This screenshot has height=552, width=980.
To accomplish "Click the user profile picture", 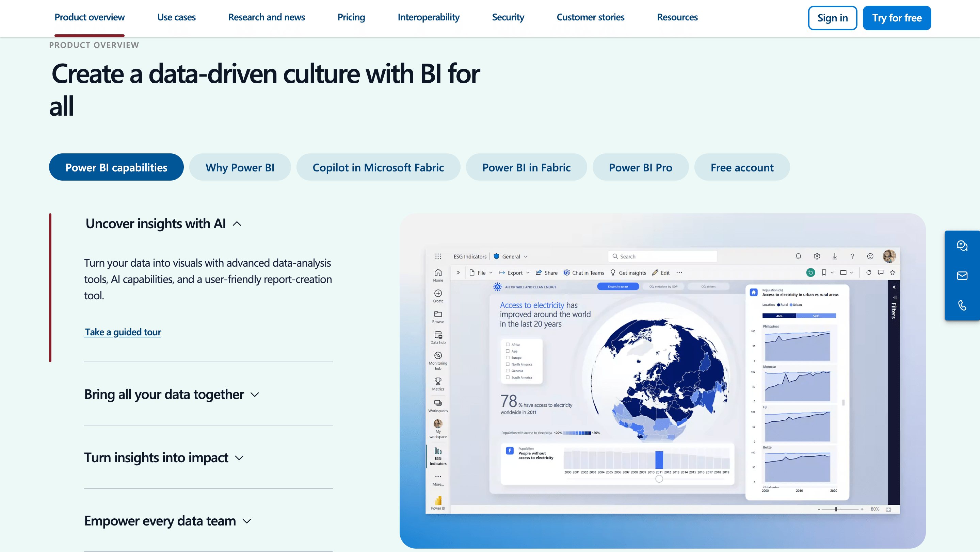I will 889,256.
